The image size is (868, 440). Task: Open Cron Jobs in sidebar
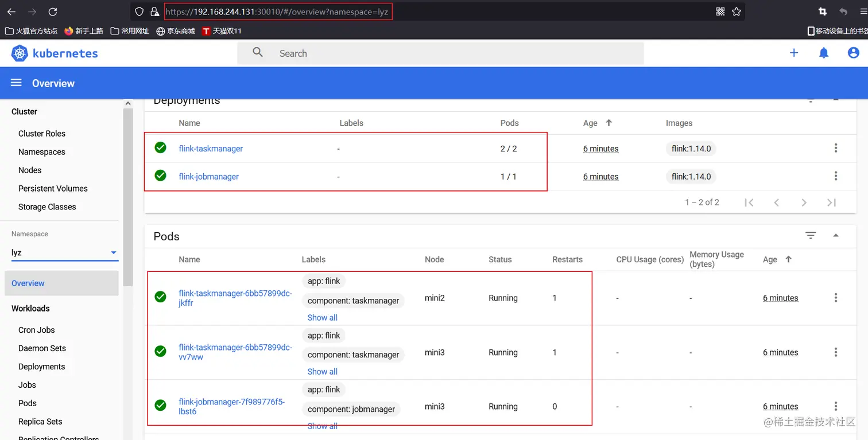[x=37, y=330]
